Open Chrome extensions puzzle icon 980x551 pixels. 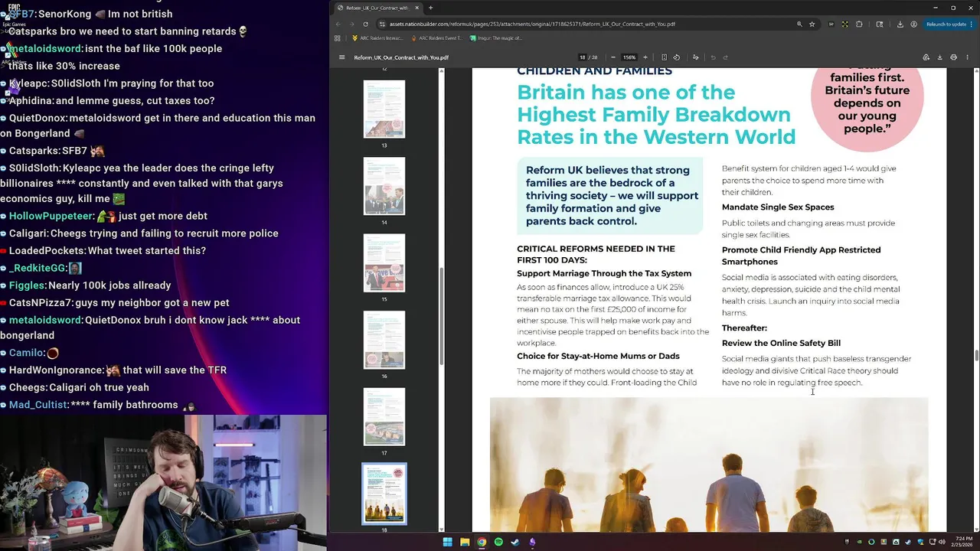pos(859,24)
